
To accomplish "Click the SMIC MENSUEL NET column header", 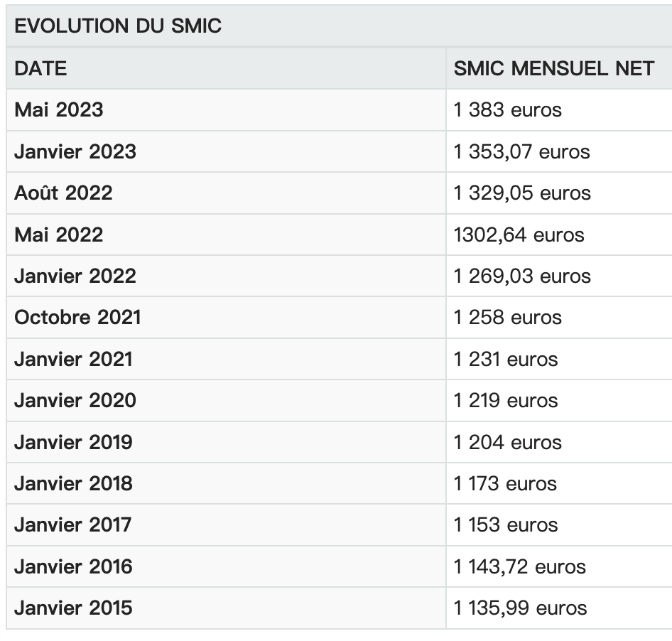I will click(554, 68).
